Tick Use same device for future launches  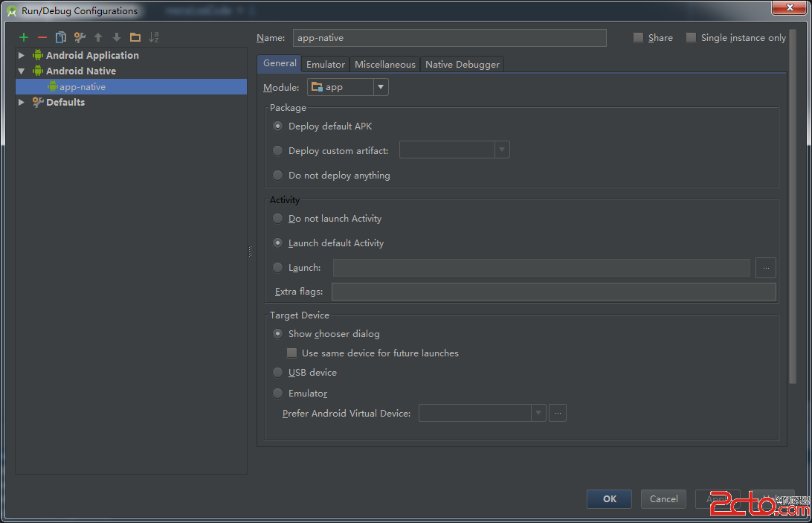click(292, 353)
